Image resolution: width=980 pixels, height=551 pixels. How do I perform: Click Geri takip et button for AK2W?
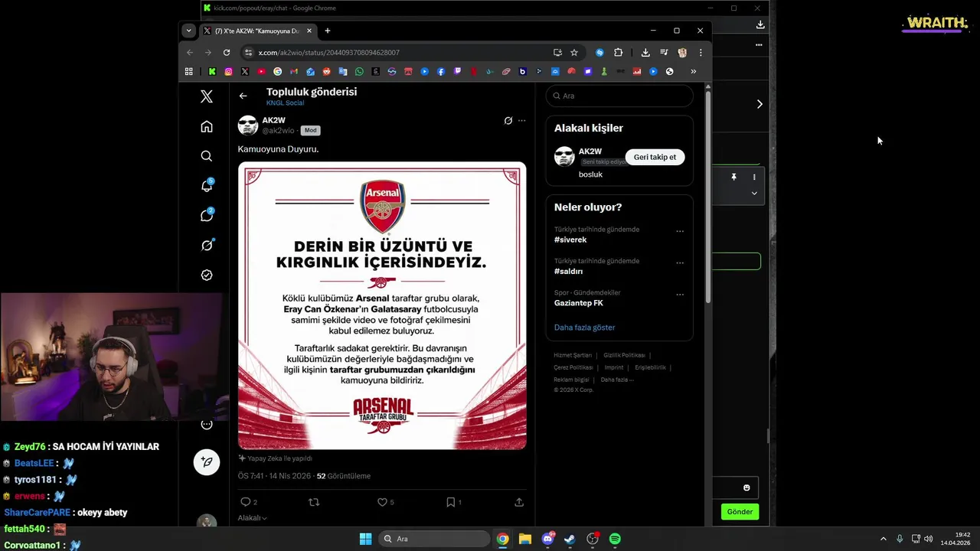coord(655,157)
